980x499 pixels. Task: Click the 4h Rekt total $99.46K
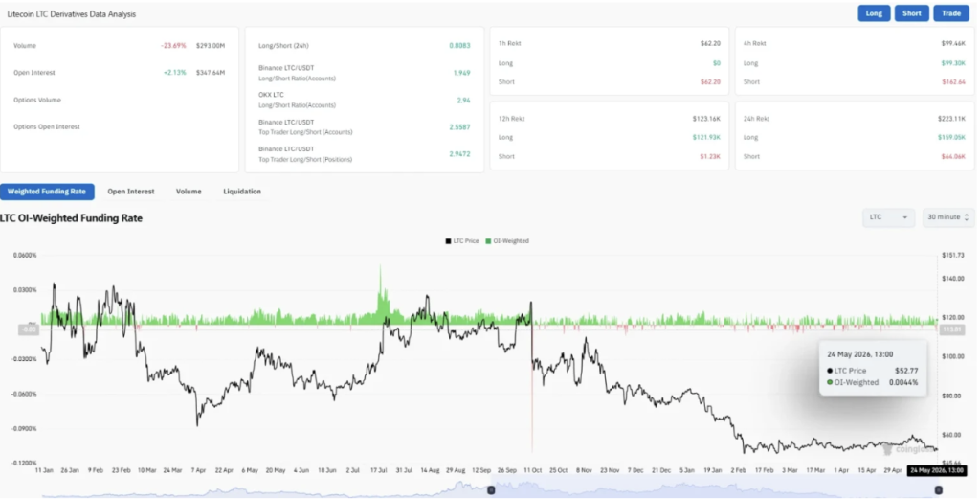pyautogui.click(x=953, y=44)
